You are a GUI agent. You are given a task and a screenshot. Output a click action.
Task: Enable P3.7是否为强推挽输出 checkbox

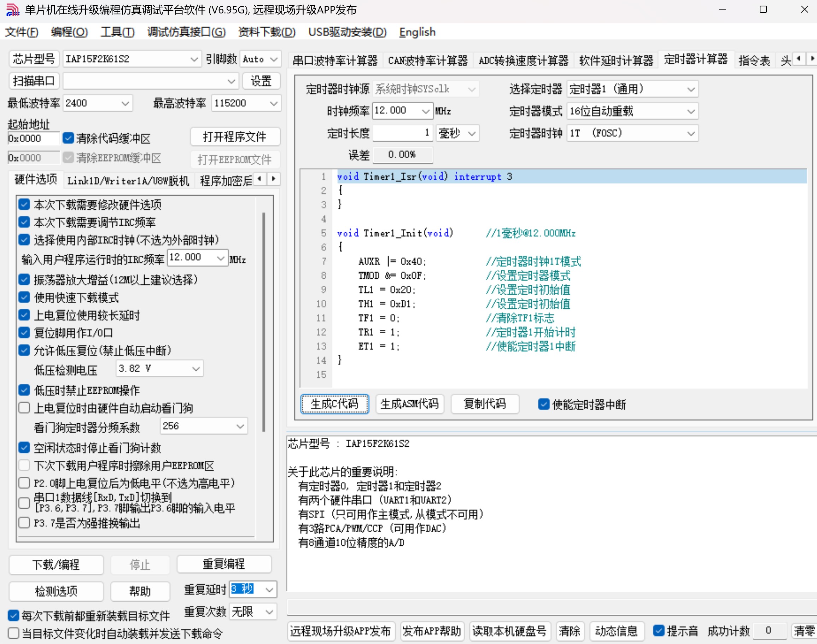click(x=24, y=523)
